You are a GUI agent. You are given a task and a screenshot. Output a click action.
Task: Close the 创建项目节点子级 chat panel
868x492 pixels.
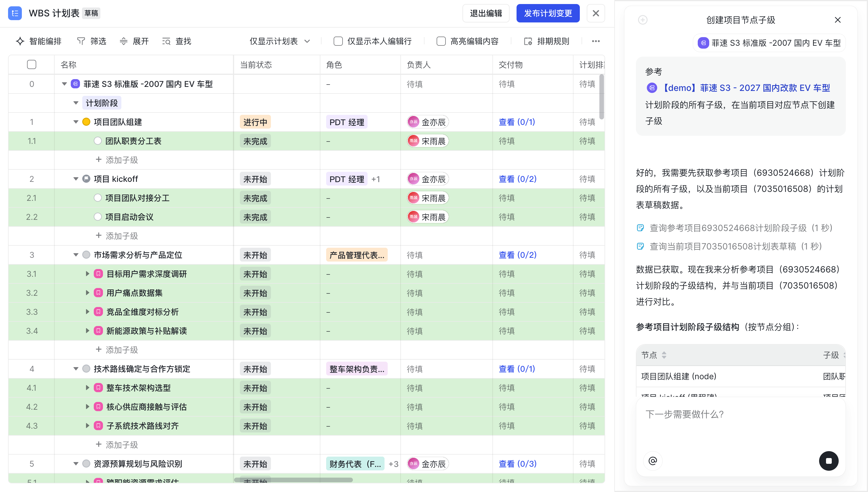tap(838, 20)
